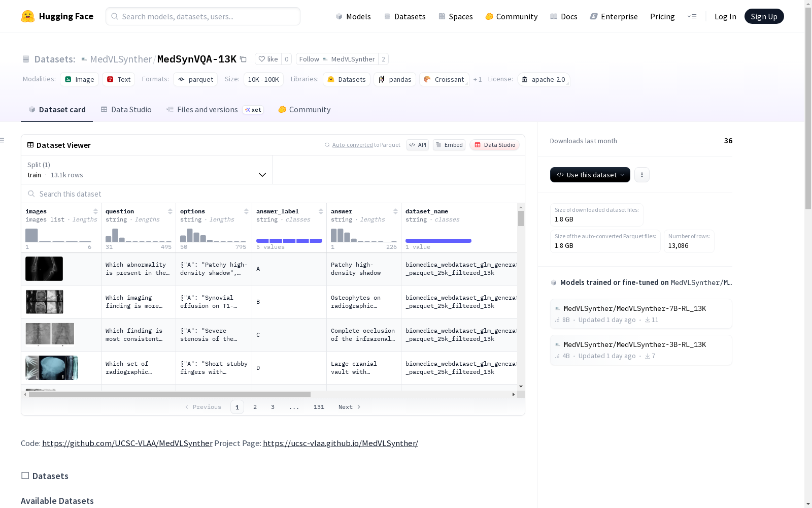Open the Datasets navigation item
812x508 pixels.
(x=404, y=16)
